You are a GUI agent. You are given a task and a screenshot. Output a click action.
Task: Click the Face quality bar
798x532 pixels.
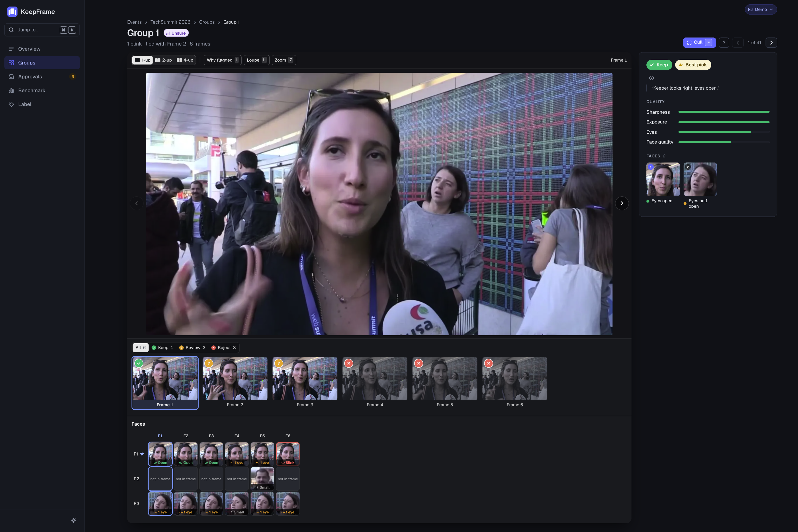pos(724,142)
